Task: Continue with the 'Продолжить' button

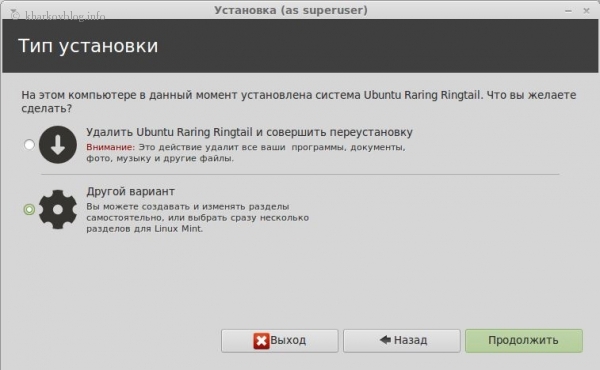Action: [524, 341]
